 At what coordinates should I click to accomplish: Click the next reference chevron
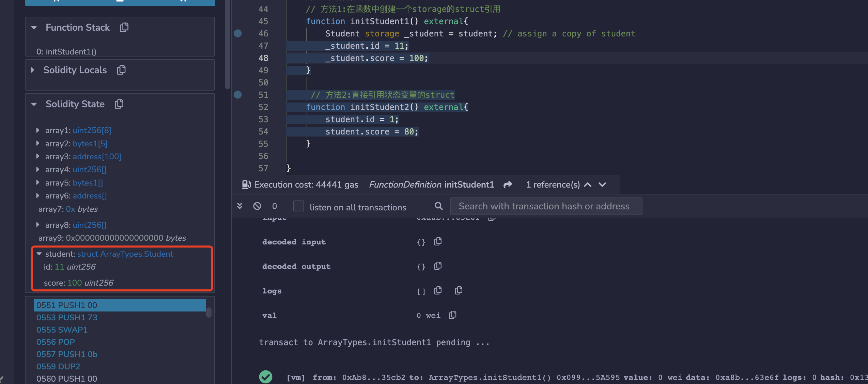[x=602, y=185]
